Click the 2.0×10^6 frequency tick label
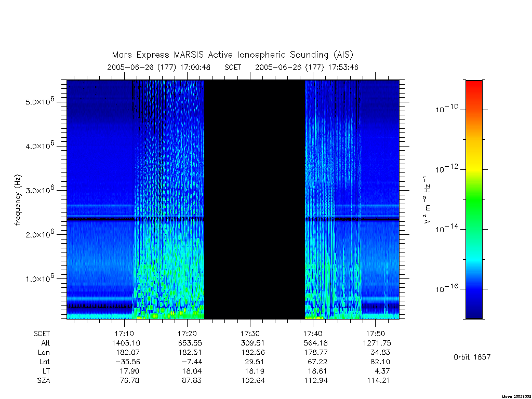 39,234
